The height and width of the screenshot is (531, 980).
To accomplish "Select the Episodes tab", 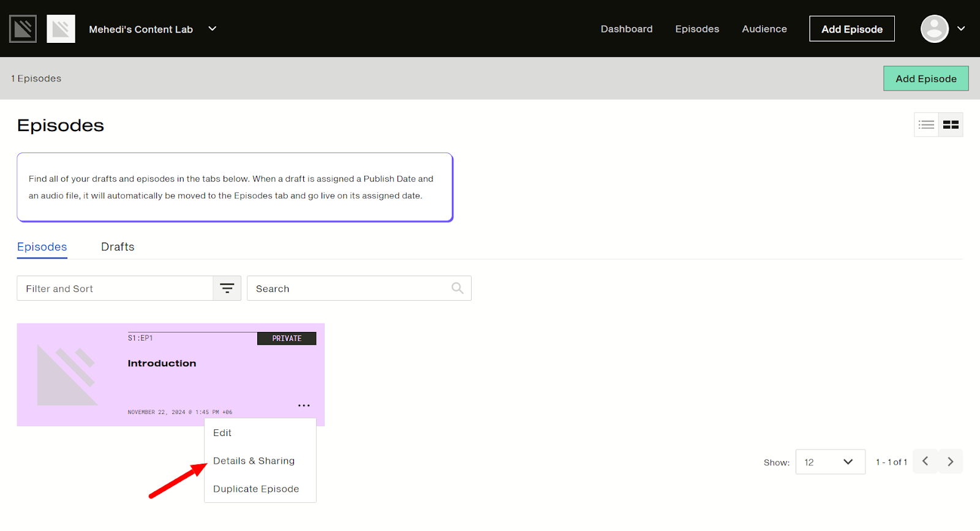I will coord(42,247).
